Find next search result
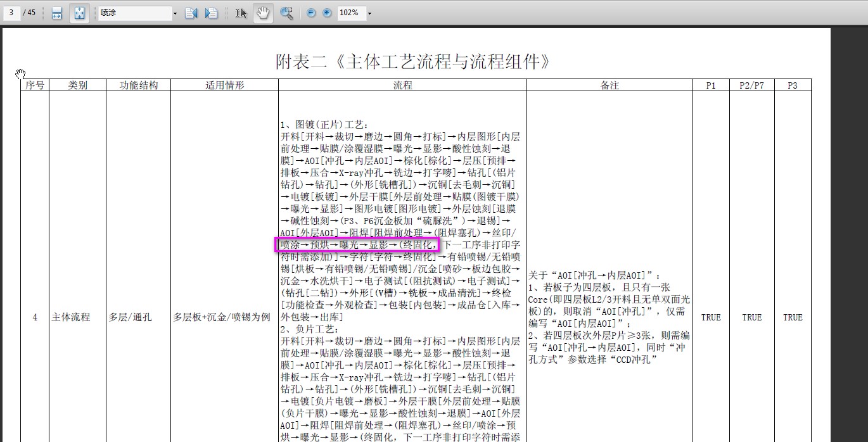The image size is (868, 442). [x=211, y=13]
